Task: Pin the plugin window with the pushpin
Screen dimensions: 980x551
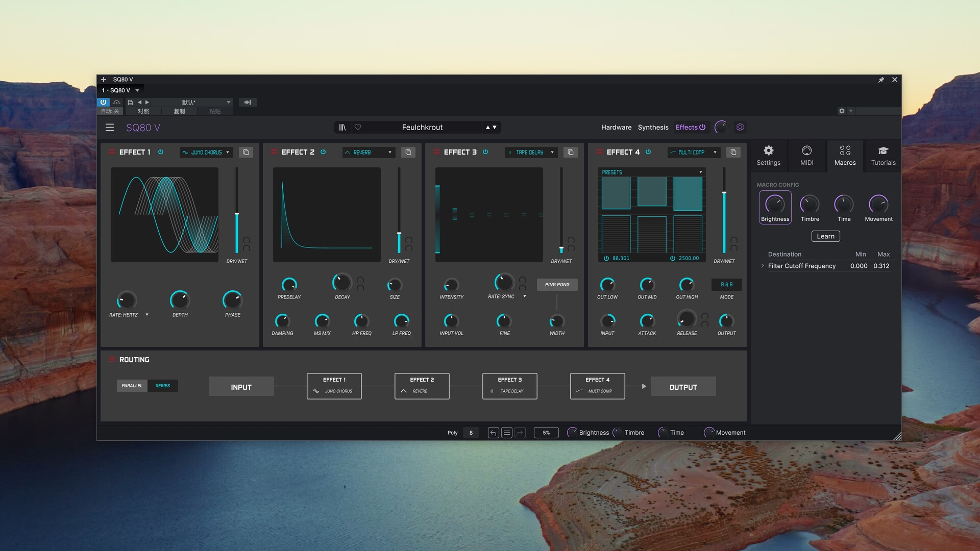Action: pos(881,80)
